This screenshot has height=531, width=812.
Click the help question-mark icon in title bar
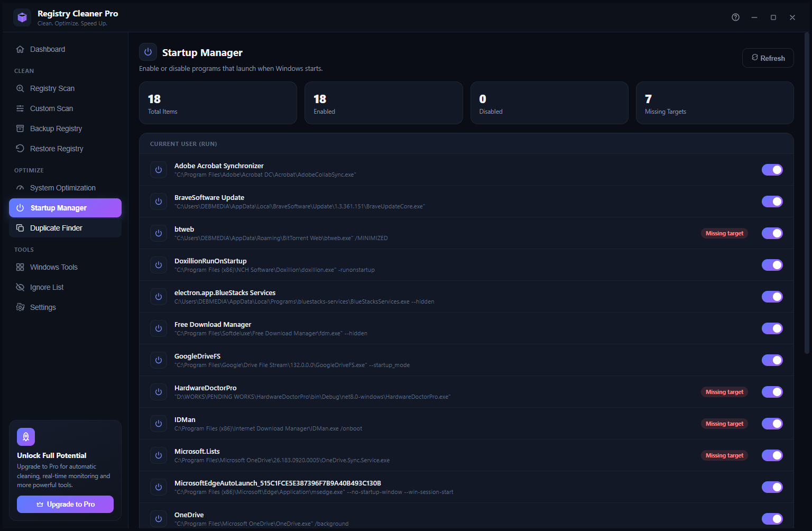pos(735,17)
